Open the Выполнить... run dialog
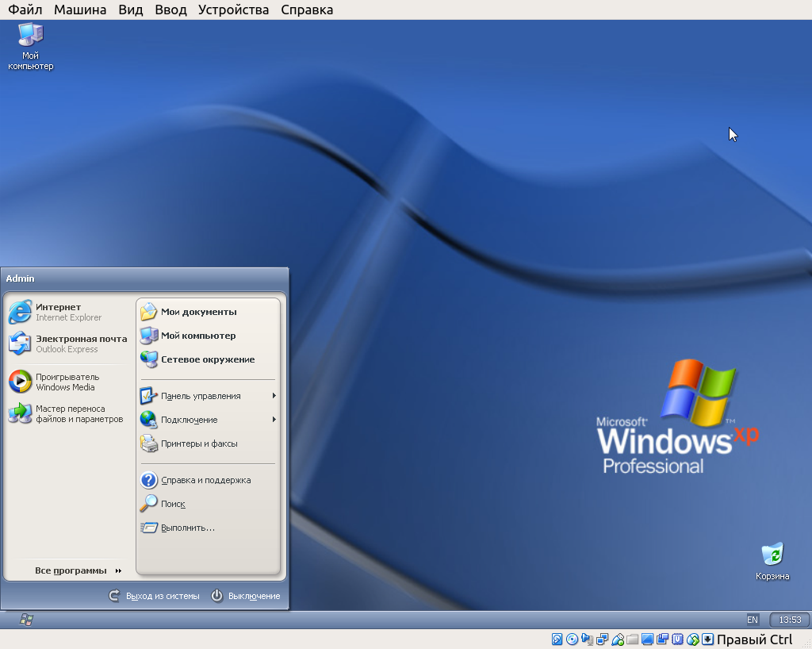812x649 pixels. tap(207, 528)
